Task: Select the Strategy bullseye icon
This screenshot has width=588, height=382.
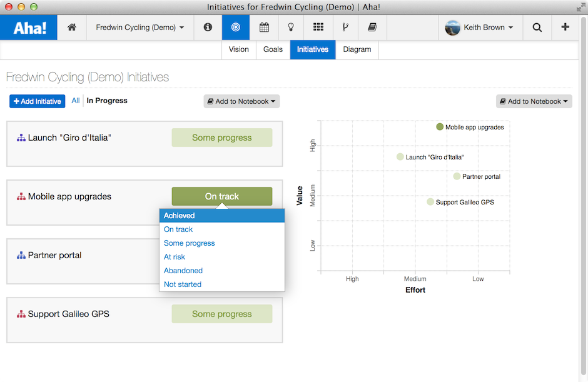Action: click(x=235, y=28)
